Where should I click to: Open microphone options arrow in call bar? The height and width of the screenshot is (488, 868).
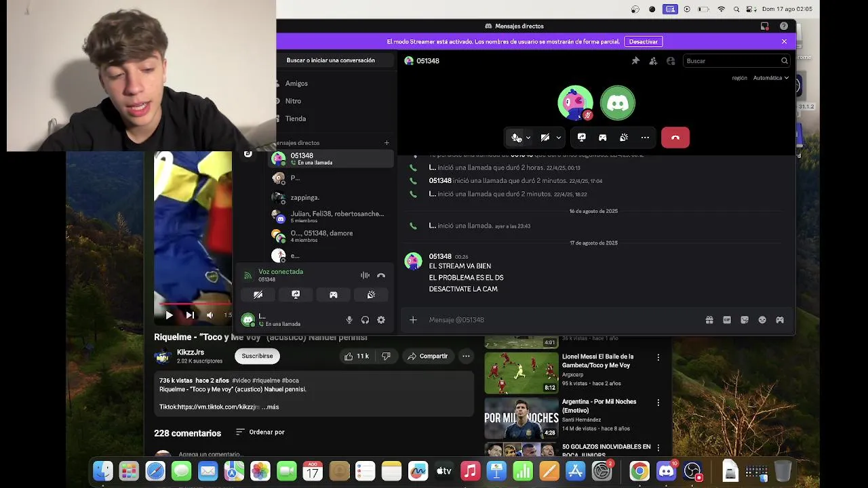[x=528, y=138]
